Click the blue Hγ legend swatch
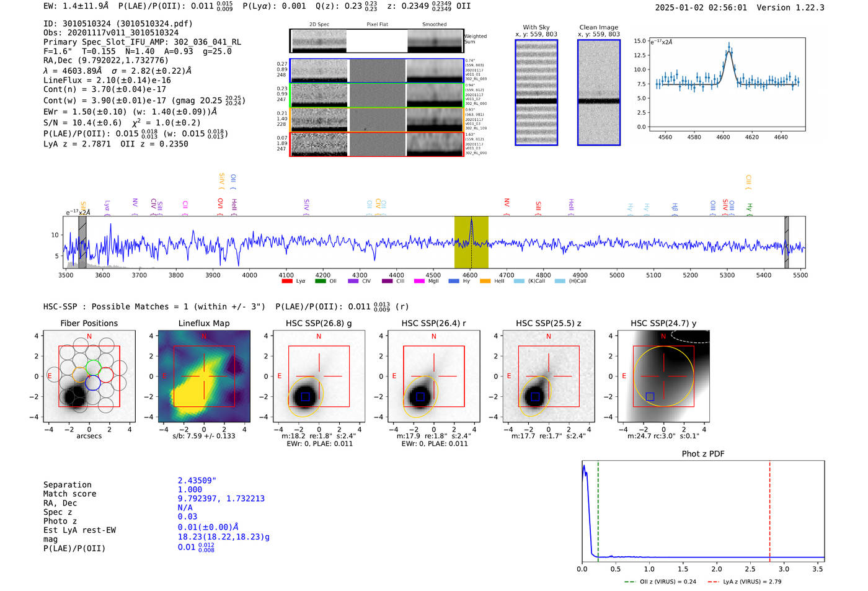The height and width of the screenshot is (591, 868). pyautogui.click(x=454, y=282)
